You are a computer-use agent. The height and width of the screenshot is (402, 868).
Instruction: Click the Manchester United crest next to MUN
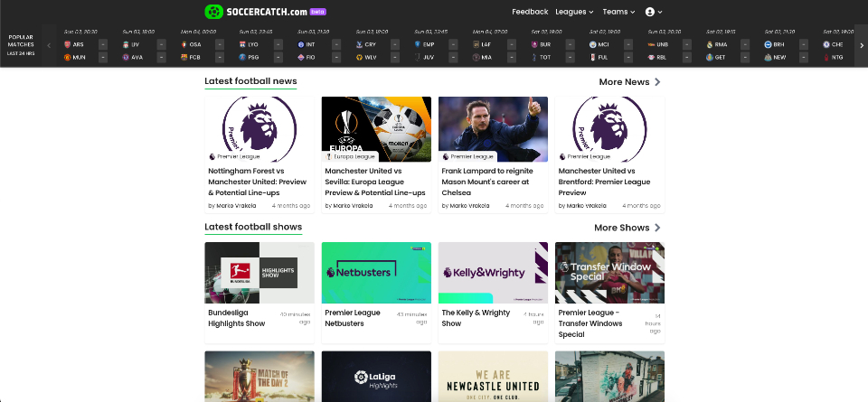click(x=68, y=57)
